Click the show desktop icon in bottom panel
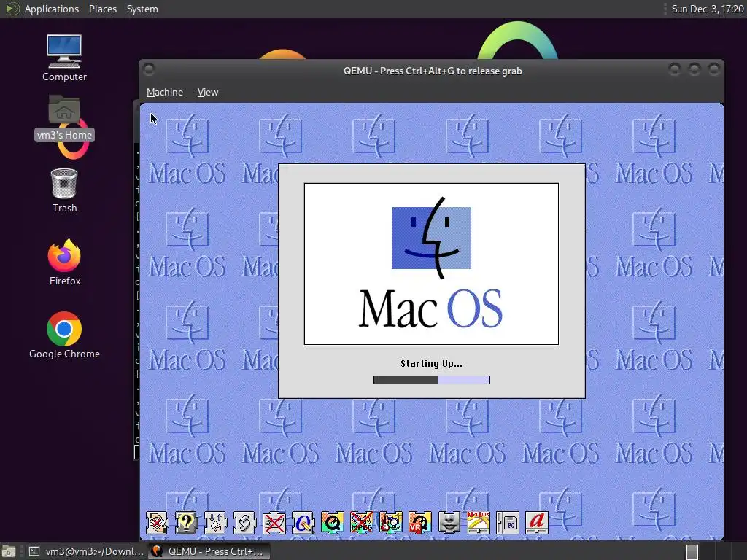 (9, 551)
